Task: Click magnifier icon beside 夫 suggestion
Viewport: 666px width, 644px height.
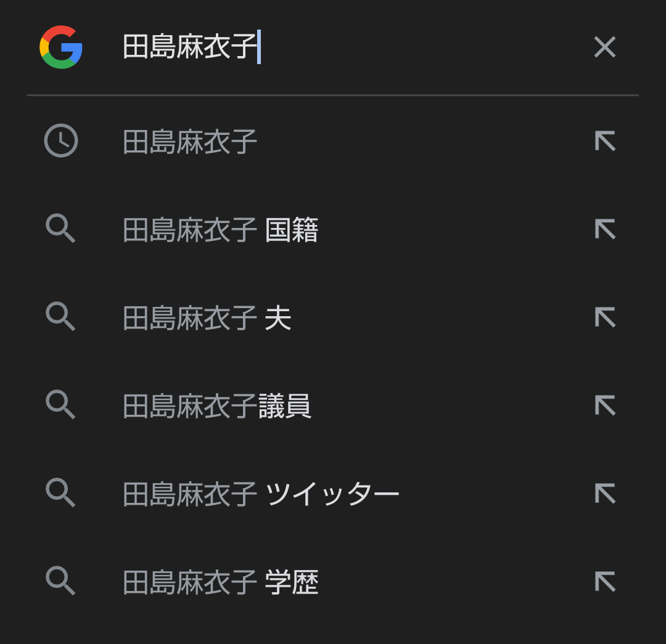Action: [60, 316]
